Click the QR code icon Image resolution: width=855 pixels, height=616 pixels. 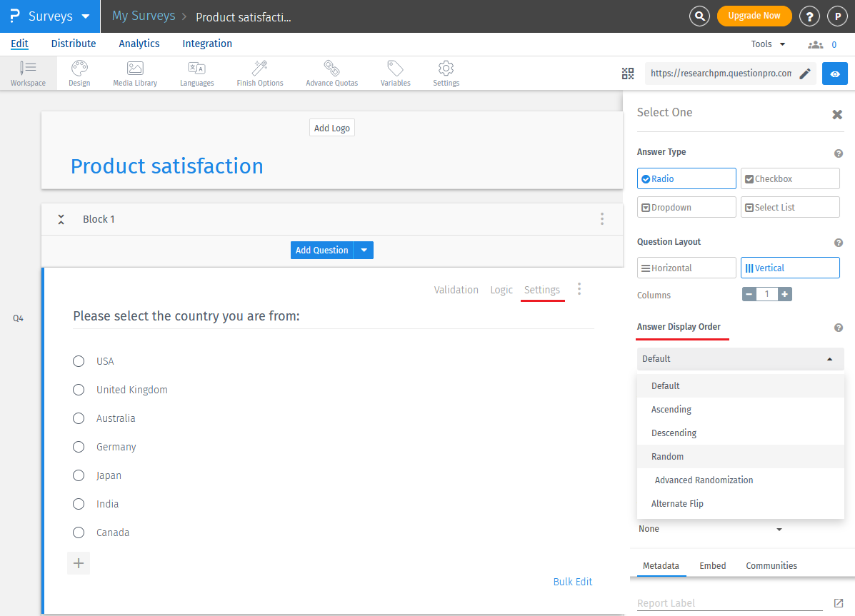tap(628, 74)
